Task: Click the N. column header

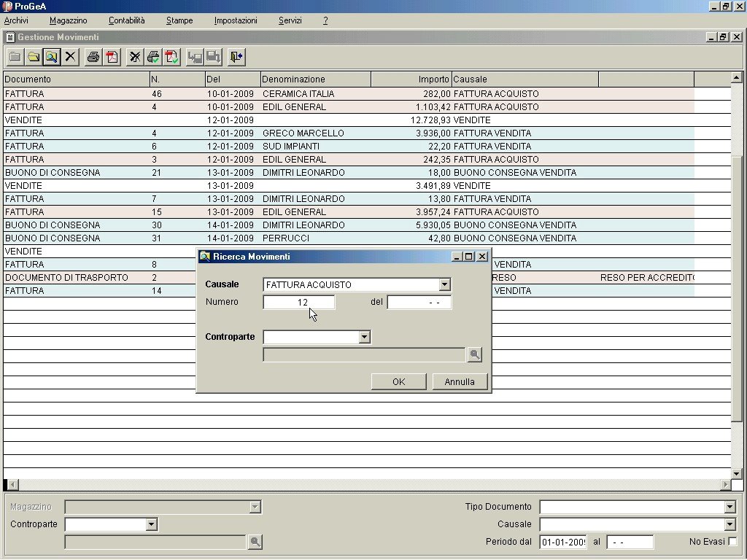Action: click(177, 79)
